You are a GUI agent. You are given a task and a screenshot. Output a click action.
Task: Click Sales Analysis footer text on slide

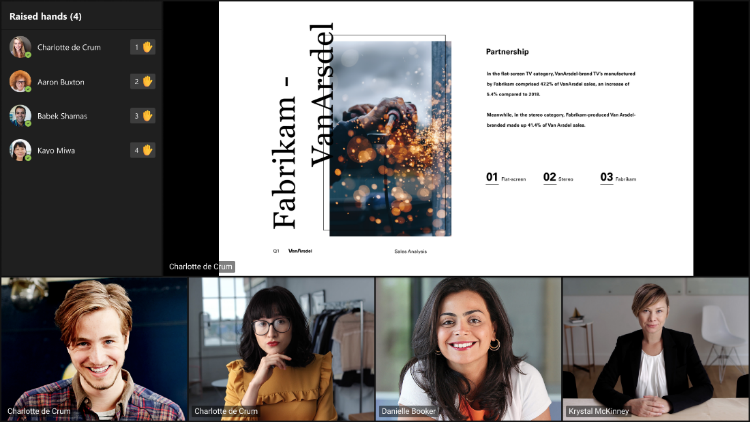(410, 251)
